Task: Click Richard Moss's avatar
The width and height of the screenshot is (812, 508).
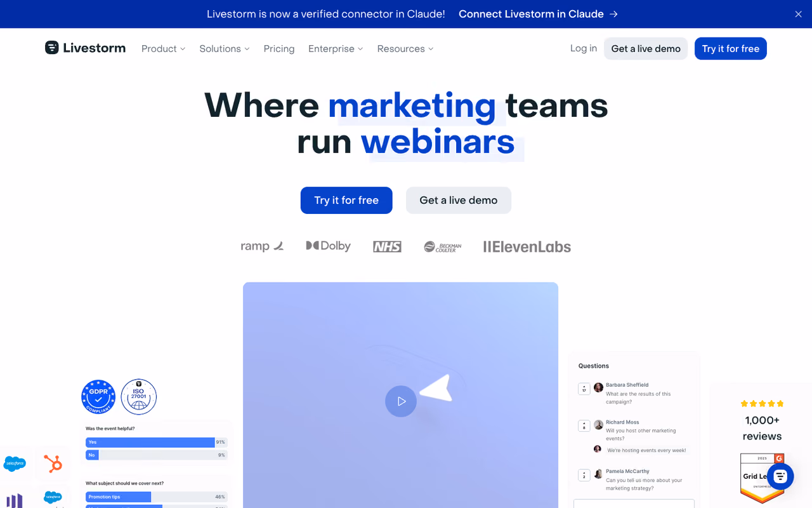Action: (598, 425)
